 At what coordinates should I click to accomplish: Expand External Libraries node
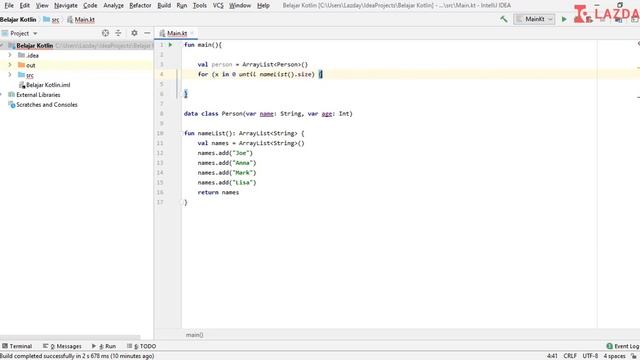[x=2, y=95]
